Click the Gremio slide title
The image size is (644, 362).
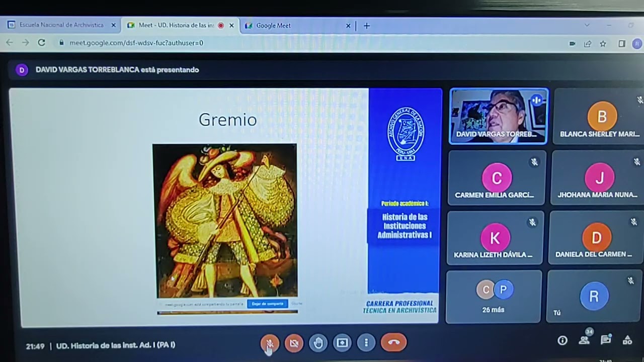pos(227,120)
